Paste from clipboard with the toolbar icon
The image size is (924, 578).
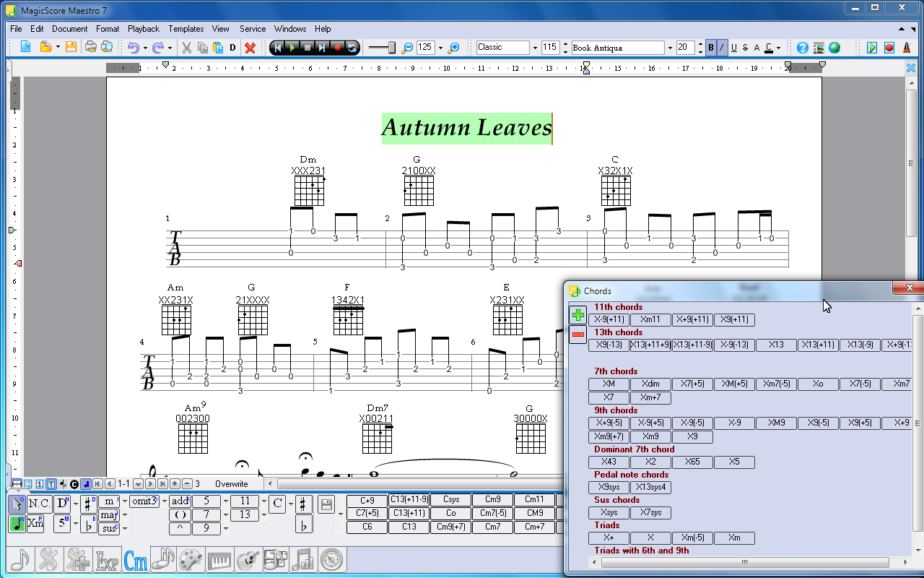point(218,48)
